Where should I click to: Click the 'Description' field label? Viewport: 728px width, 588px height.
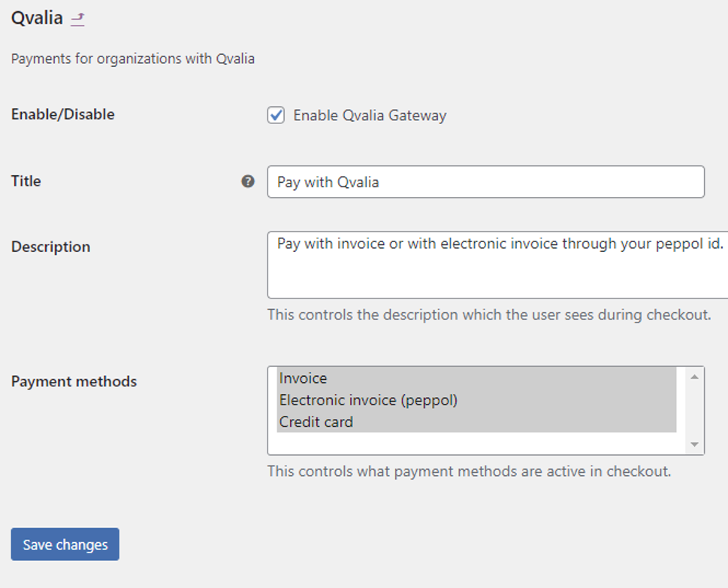click(x=50, y=247)
